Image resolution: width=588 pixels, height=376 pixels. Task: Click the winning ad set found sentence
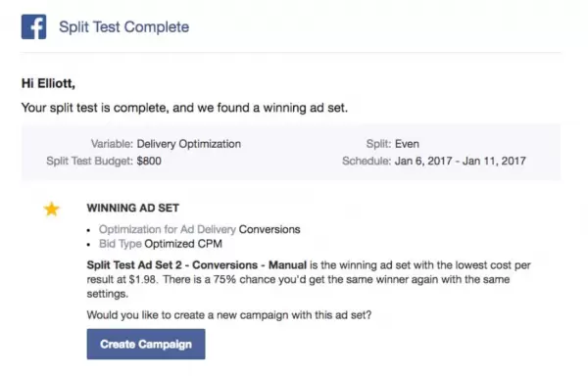[x=184, y=108]
